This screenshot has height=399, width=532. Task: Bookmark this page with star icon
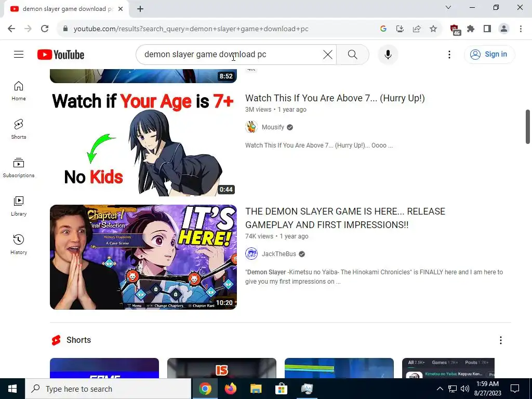coord(433,29)
